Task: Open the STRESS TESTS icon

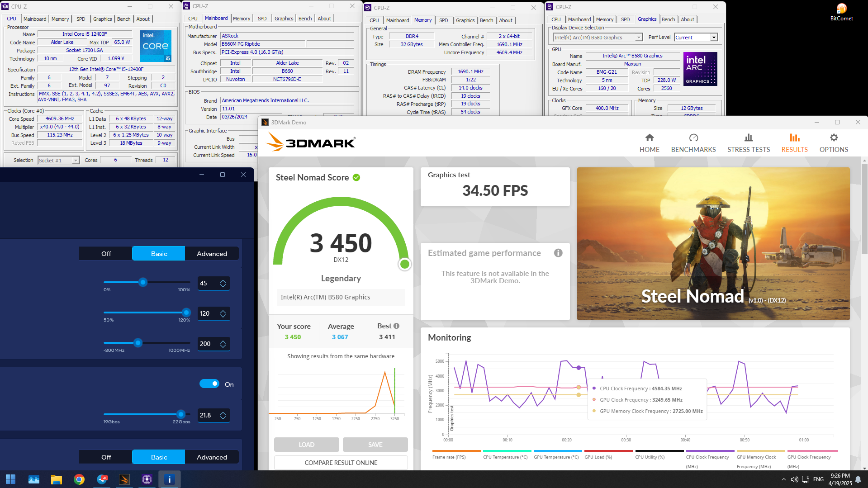Action: (x=749, y=137)
